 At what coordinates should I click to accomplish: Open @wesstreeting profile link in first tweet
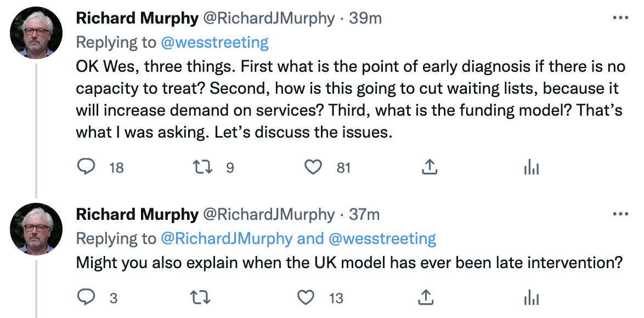(214, 42)
